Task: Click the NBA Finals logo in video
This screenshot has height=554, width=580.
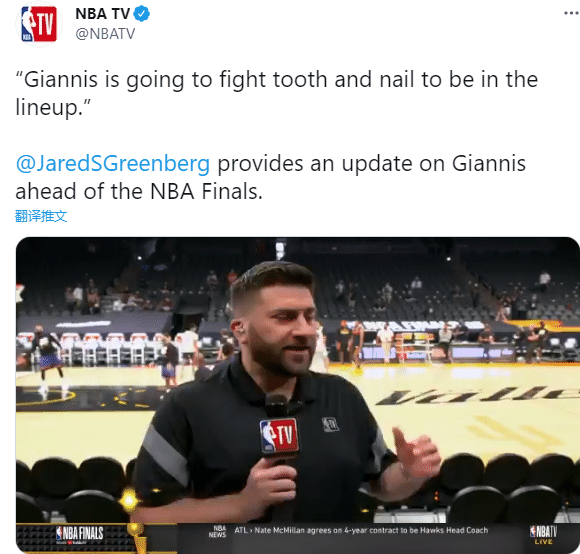Action: coord(79,534)
